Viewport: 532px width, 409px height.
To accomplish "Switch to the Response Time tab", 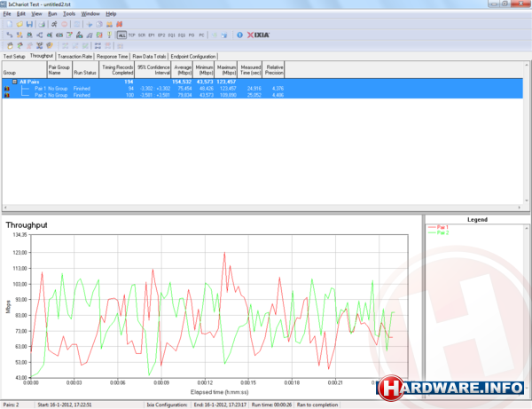I will (x=113, y=55).
